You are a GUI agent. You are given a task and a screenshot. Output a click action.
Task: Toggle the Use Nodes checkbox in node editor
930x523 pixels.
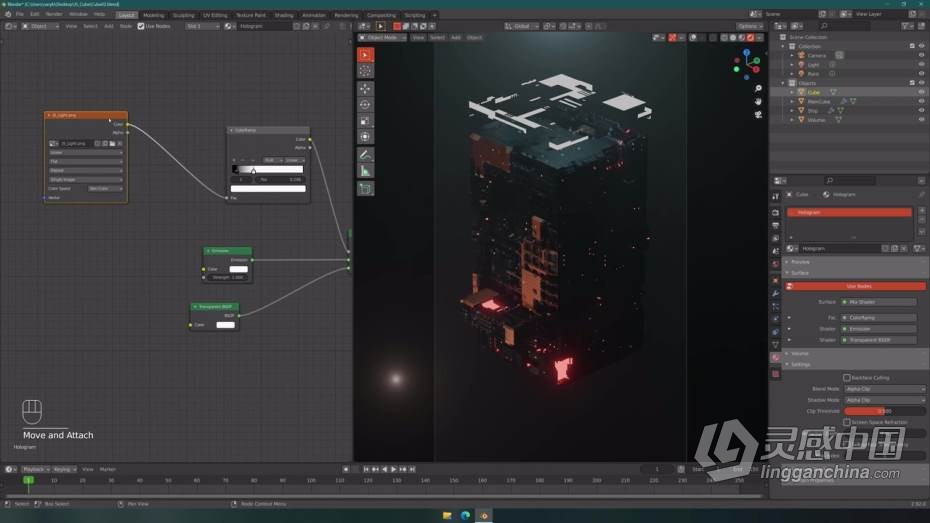click(x=141, y=26)
